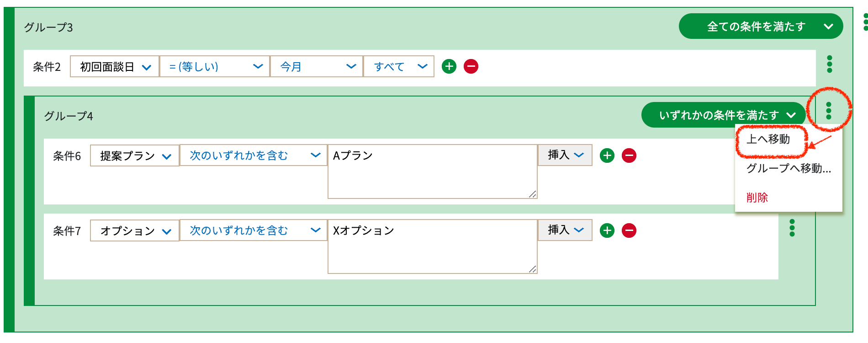Expand the = (等しい) operator dropdown
This screenshot has height=343, width=868.
coord(215,67)
